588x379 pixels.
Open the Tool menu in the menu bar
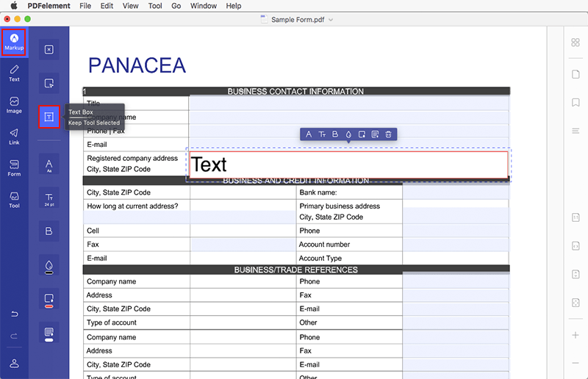click(155, 6)
